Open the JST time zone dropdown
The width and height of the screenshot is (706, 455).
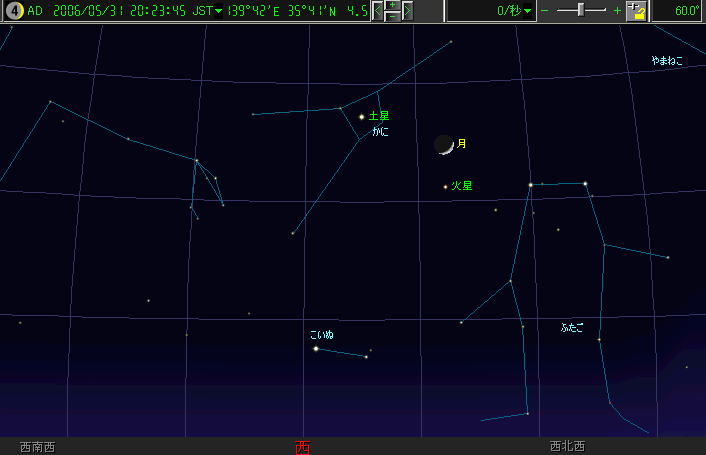tap(219, 11)
